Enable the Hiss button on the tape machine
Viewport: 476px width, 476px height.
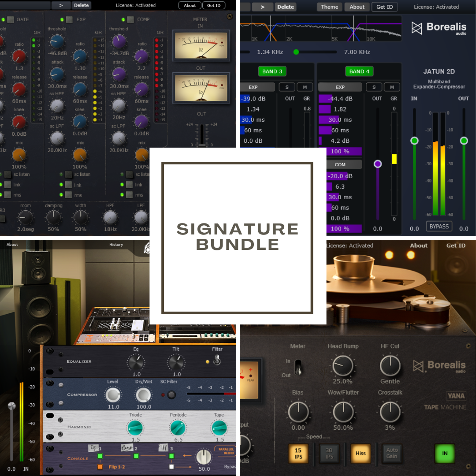361,454
